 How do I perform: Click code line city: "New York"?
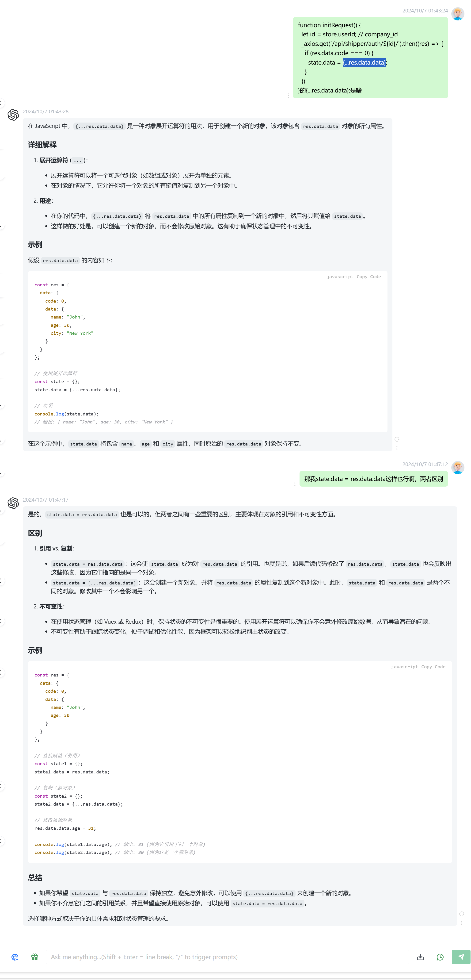(72, 333)
